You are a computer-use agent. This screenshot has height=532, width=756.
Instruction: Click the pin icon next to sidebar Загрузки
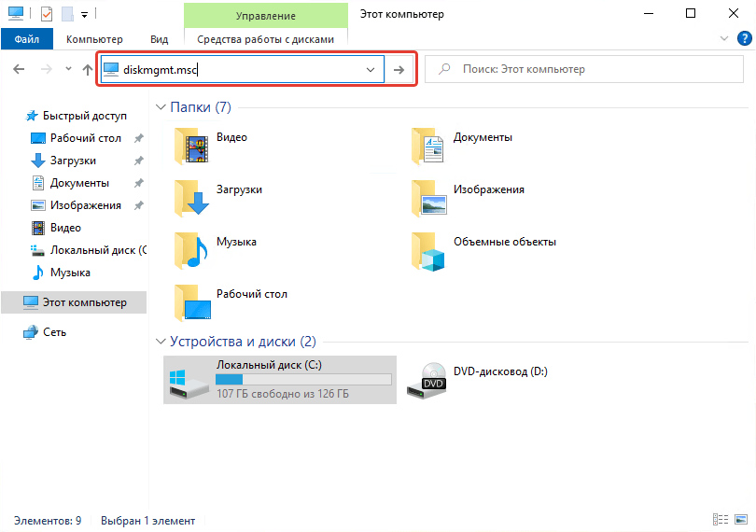(139, 161)
